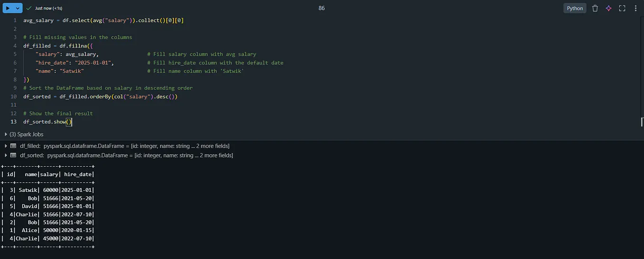Open the run options dropdown arrow
The width and height of the screenshot is (644, 259).
coord(18,8)
